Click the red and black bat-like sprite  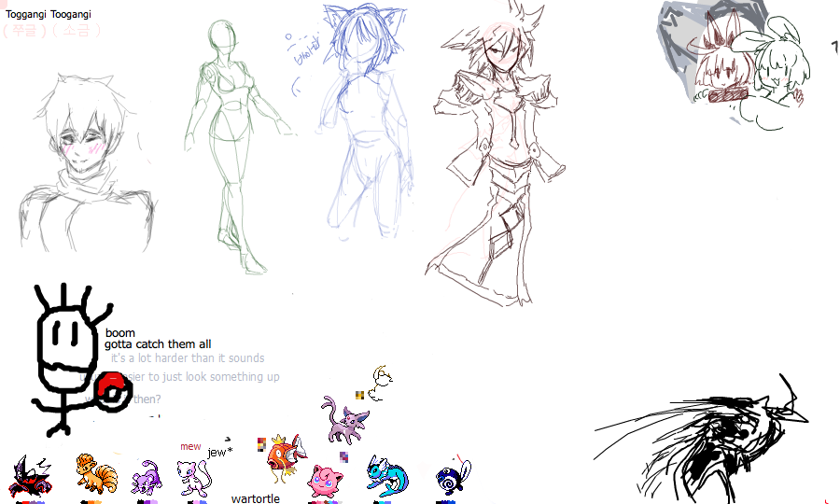pos(31,477)
